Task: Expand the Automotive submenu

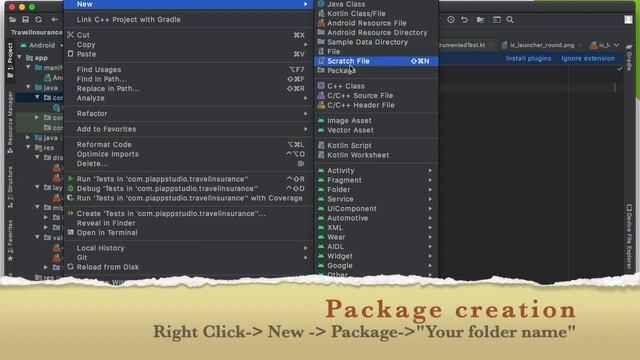Action: [376, 218]
